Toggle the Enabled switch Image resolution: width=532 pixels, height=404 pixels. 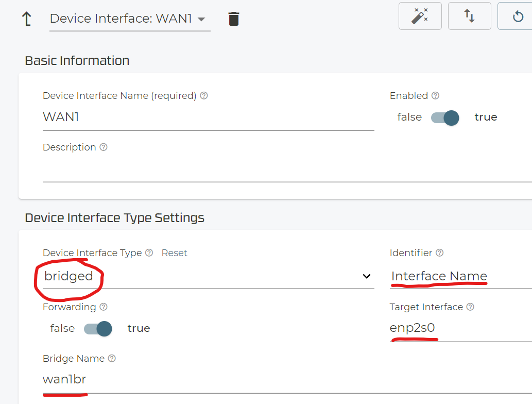(445, 117)
